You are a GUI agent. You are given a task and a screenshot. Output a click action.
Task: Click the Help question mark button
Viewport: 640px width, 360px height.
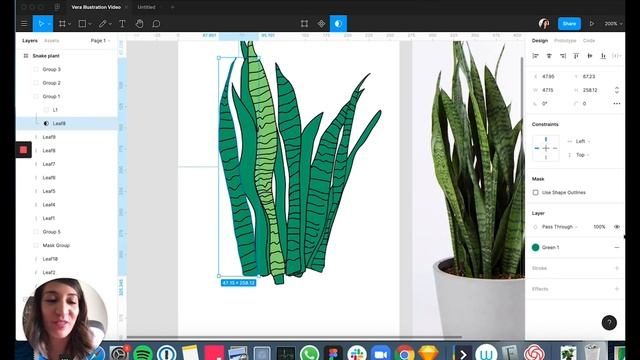click(609, 323)
